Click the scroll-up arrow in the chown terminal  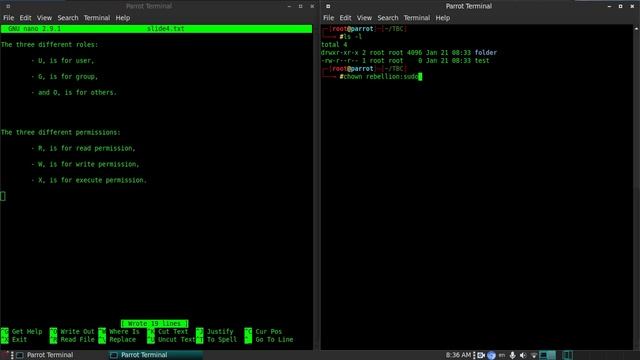[x=636, y=29]
